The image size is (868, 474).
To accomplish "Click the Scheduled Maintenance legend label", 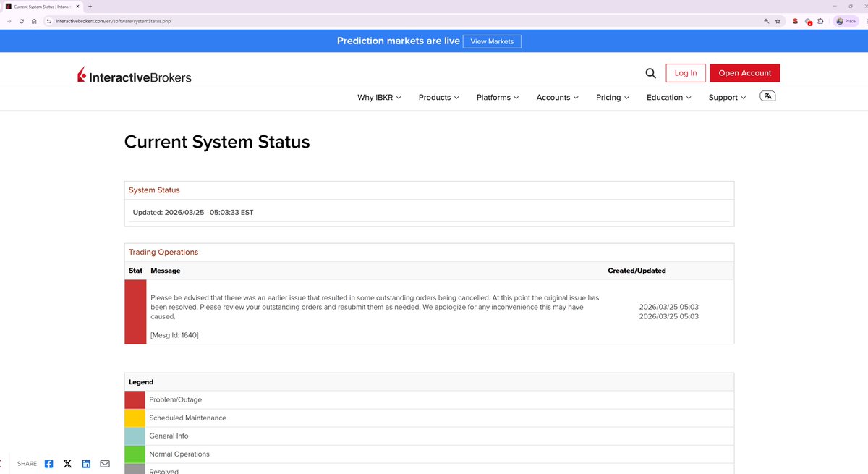I will [187, 418].
